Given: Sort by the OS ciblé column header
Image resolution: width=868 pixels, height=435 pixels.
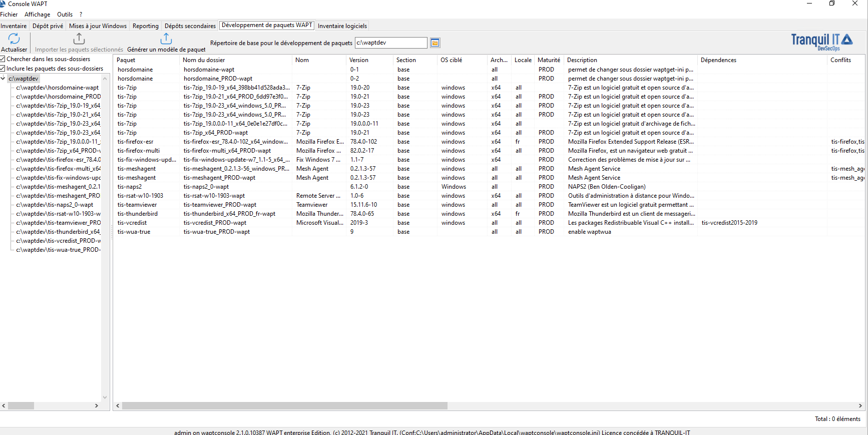Looking at the screenshot, I should [x=462, y=60].
